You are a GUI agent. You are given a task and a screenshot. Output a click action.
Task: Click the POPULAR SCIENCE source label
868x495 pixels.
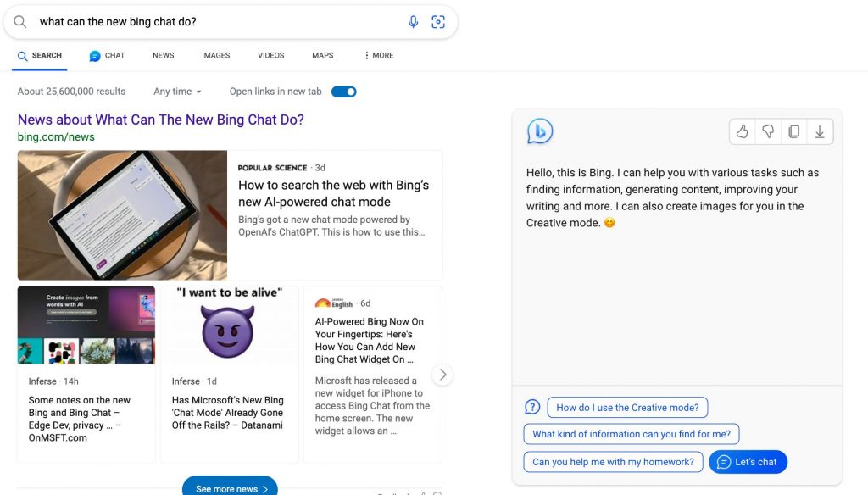[x=272, y=168]
